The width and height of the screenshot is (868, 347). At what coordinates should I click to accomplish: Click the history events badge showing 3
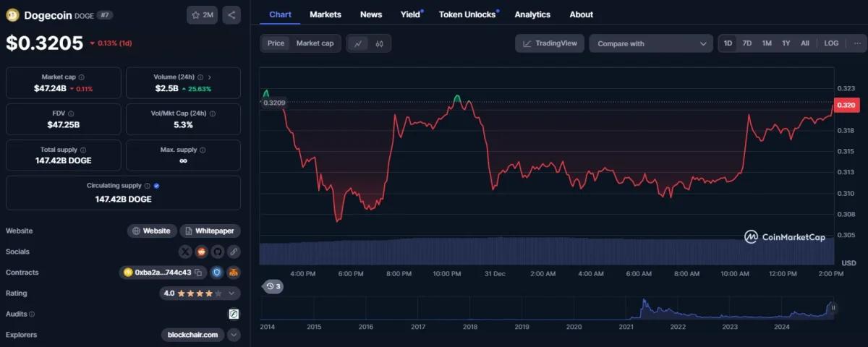(273, 286)
